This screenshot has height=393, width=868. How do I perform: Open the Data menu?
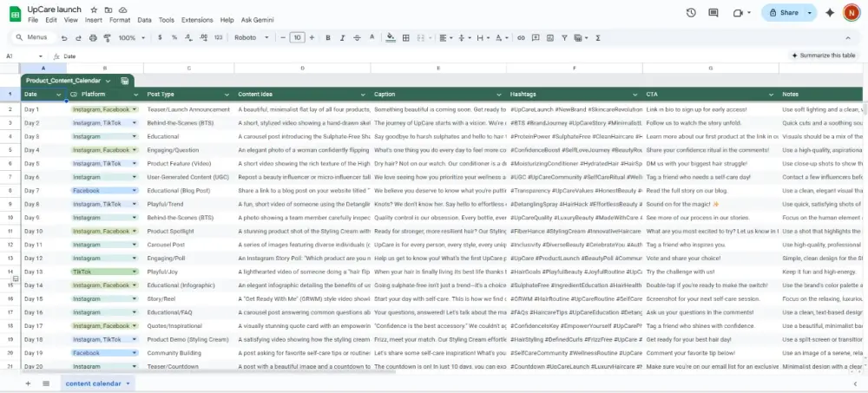click(x=144, y=20)
